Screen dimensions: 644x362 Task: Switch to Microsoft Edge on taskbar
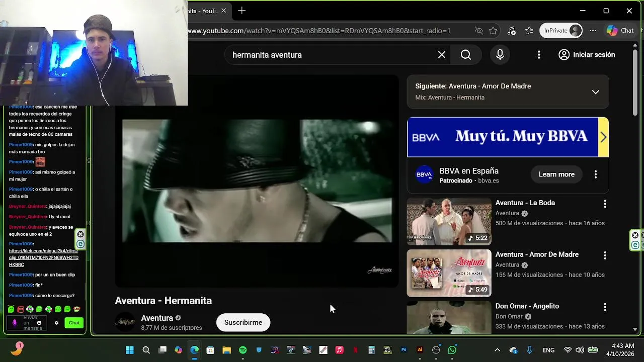pyautogui.click(x=194, y=350)
